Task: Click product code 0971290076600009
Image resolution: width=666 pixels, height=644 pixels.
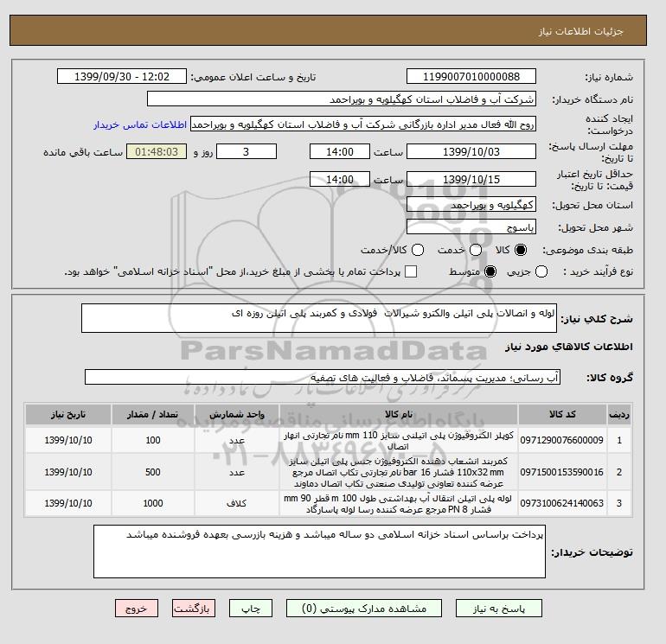Action: [x=562, y=440]
